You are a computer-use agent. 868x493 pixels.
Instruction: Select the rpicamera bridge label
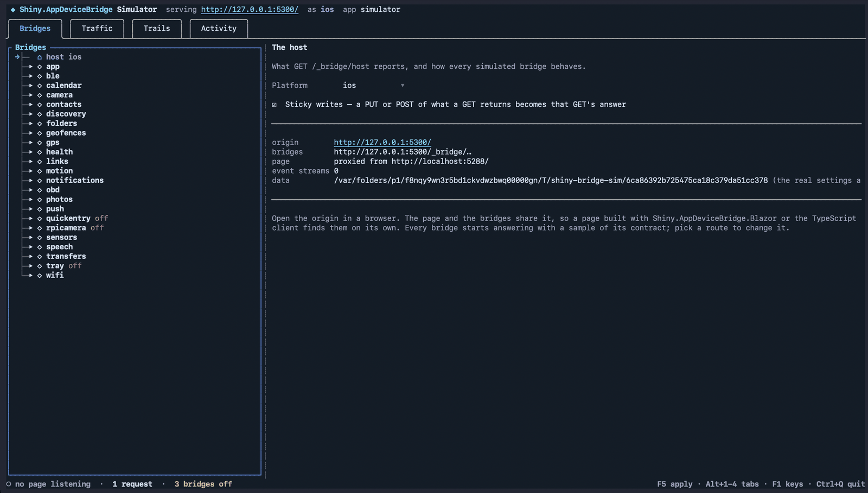(66, 228)
